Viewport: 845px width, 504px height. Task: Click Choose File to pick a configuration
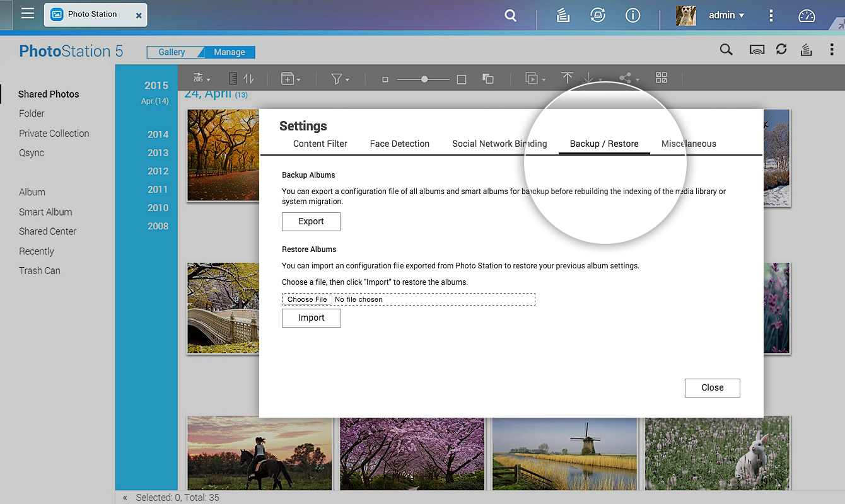coord(307,299)
